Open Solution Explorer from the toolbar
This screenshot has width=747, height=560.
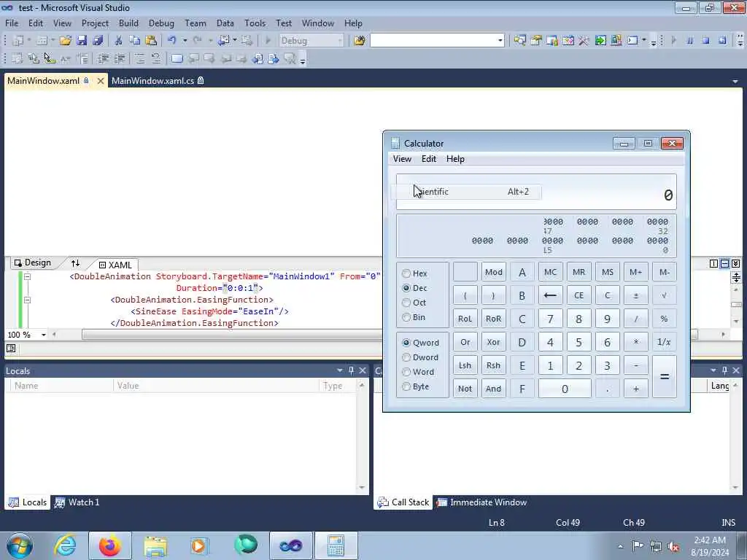coord(519,41)
